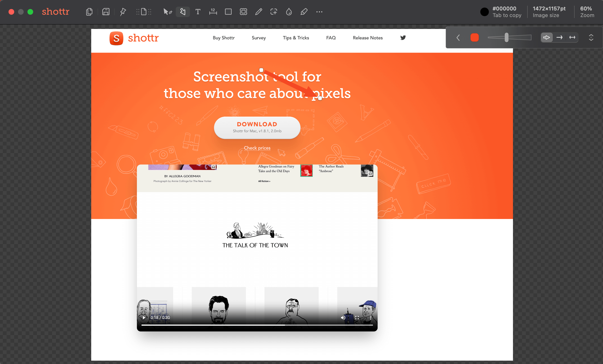This screenshot has width=603, height=364.
Task: Select the Highlighter tool
Action: 304,12
